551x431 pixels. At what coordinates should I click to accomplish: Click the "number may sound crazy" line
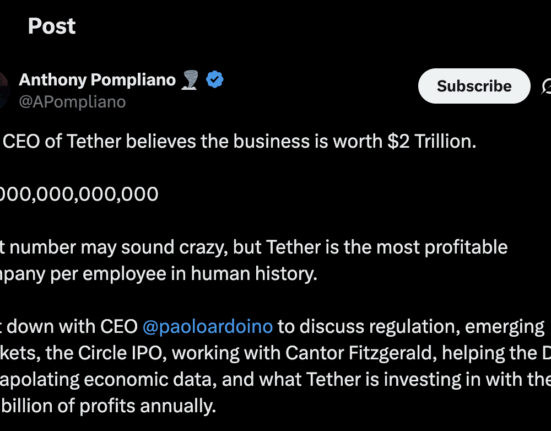(254, 247)
